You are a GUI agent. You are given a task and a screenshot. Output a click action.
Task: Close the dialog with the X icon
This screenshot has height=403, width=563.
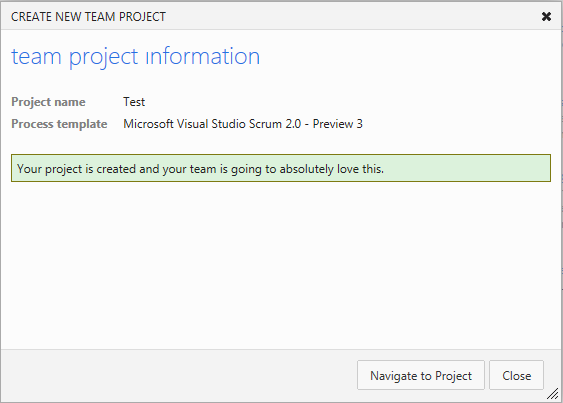point(546,17)
